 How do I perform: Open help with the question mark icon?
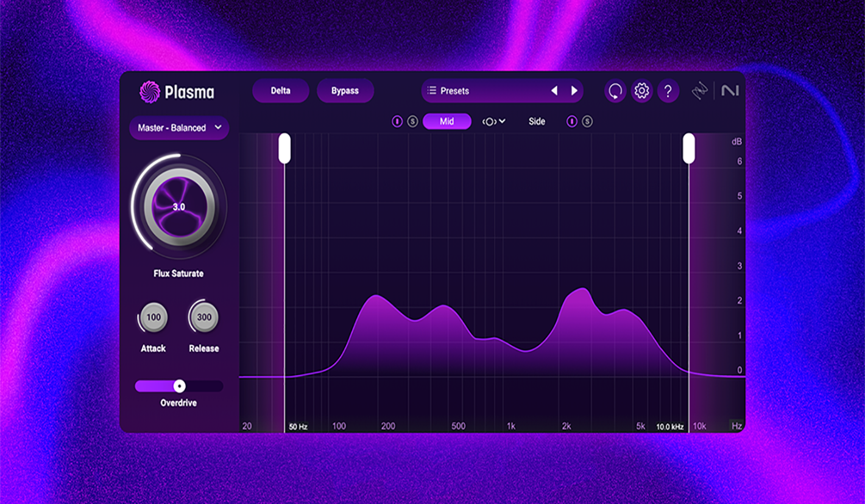point(668,91)
